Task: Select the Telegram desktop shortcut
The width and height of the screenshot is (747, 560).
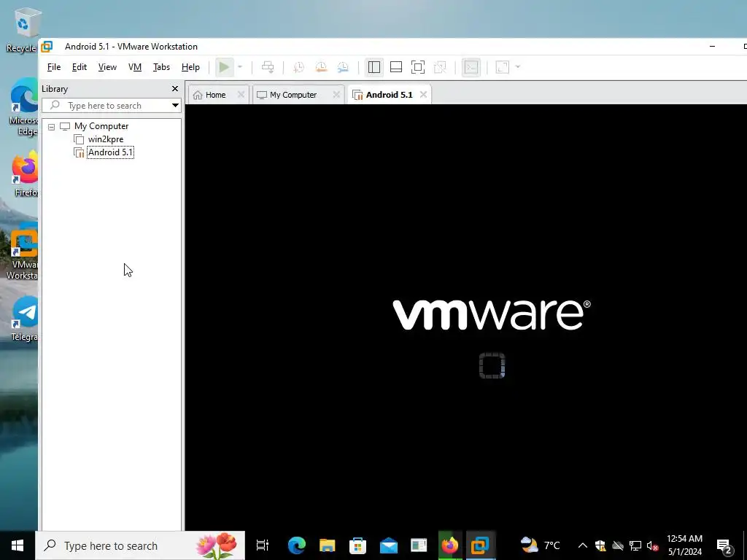Action: click(24, 319)
